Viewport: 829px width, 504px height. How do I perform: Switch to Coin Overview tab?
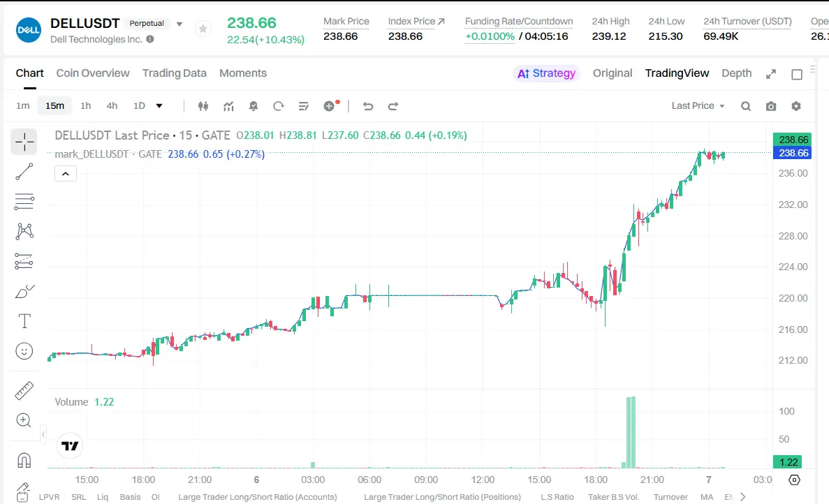(93, 73)
